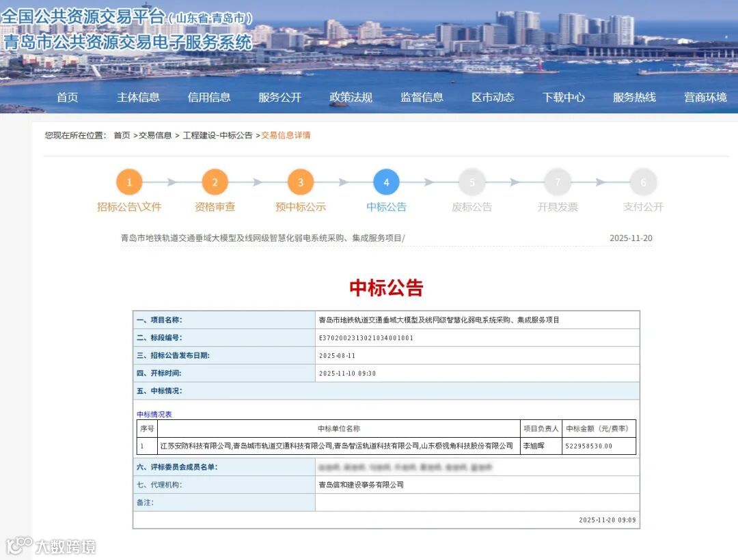Viewport: 738px width, 560px height.
Task: Open the 营商环境 menu
Action: (x=704, y=97)
